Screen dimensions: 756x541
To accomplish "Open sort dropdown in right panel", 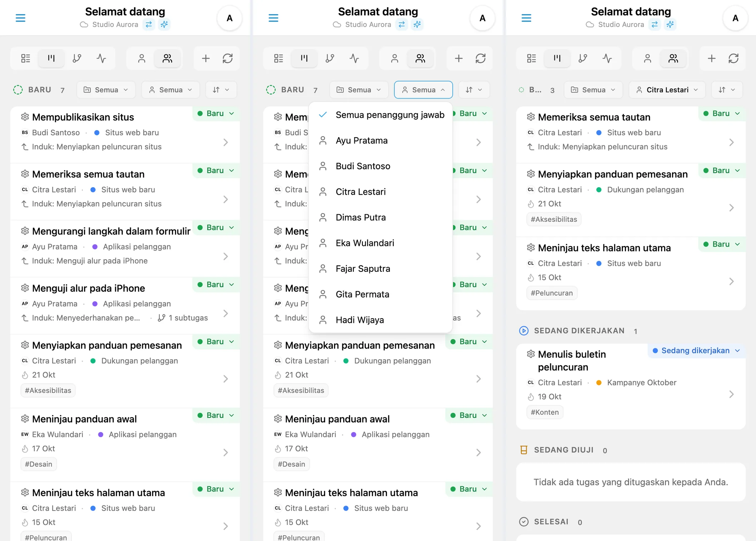I will 727,90.
